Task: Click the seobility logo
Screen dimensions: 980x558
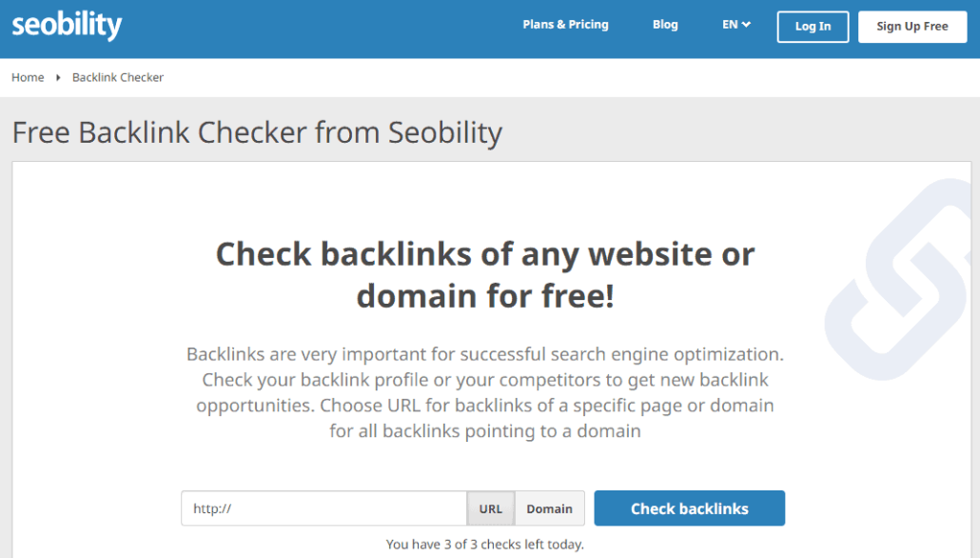Action: 67,26
